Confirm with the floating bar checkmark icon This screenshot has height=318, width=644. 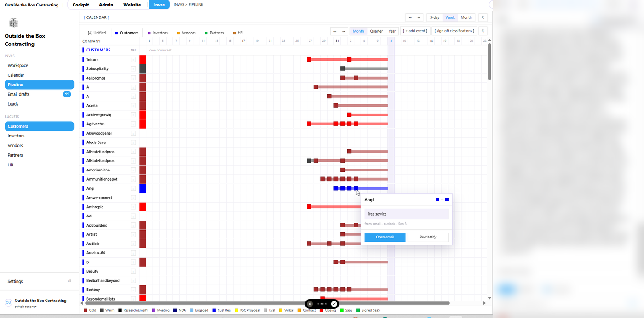pos(334,304)
